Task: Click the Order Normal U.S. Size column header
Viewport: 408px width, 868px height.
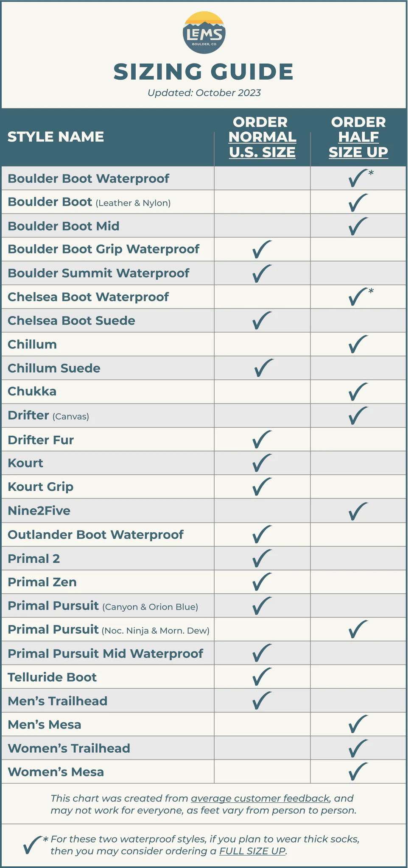Action: [262, 137]
